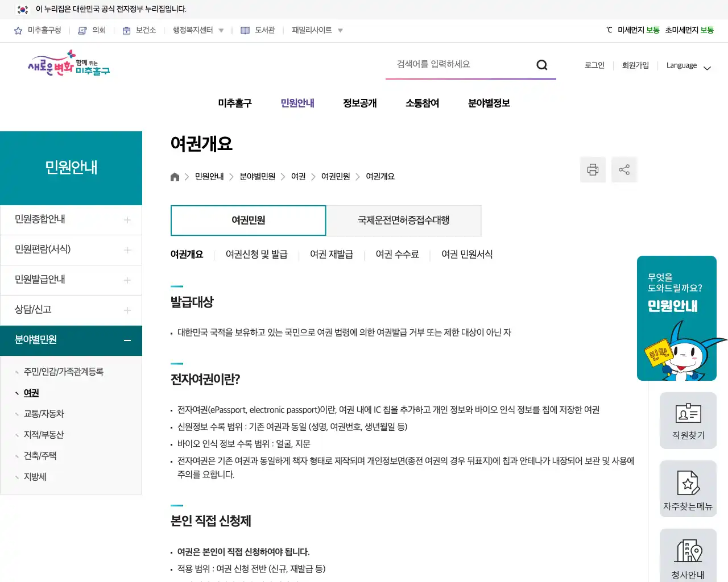Viewport: 728px width, 582px height.
Task: Open 청사안내 from the right sidebar
Action: pyautogui.click(x=688, y=555)
